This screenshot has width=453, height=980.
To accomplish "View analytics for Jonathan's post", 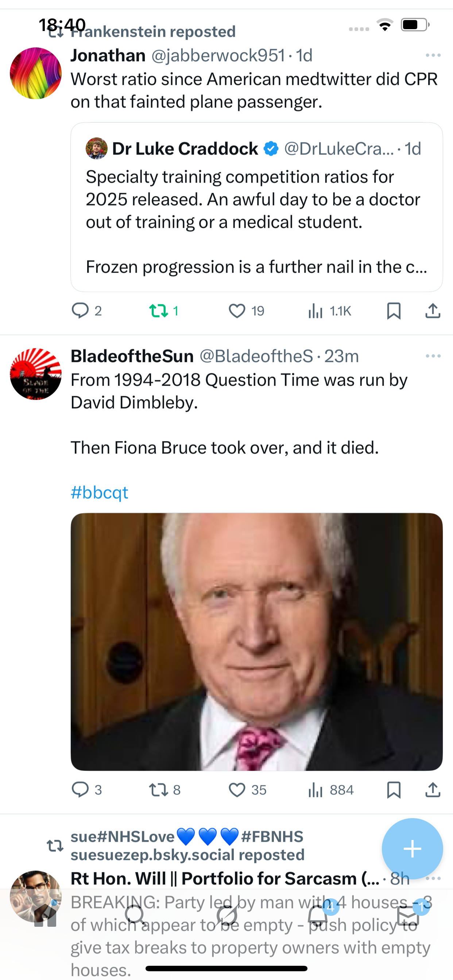I will pyautogui.click(x=315, y=310).
